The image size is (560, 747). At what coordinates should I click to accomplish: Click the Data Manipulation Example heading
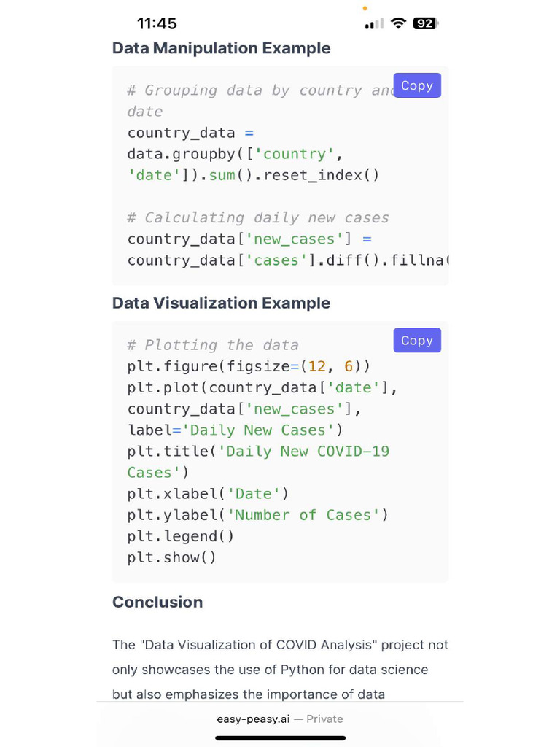click(222, 48)
